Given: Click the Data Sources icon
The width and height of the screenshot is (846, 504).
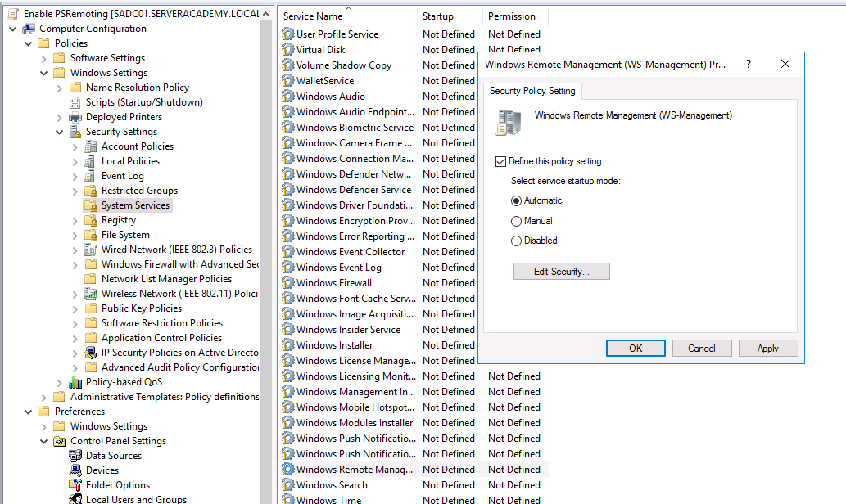Looking at the screenshot, I should point(75,456).
